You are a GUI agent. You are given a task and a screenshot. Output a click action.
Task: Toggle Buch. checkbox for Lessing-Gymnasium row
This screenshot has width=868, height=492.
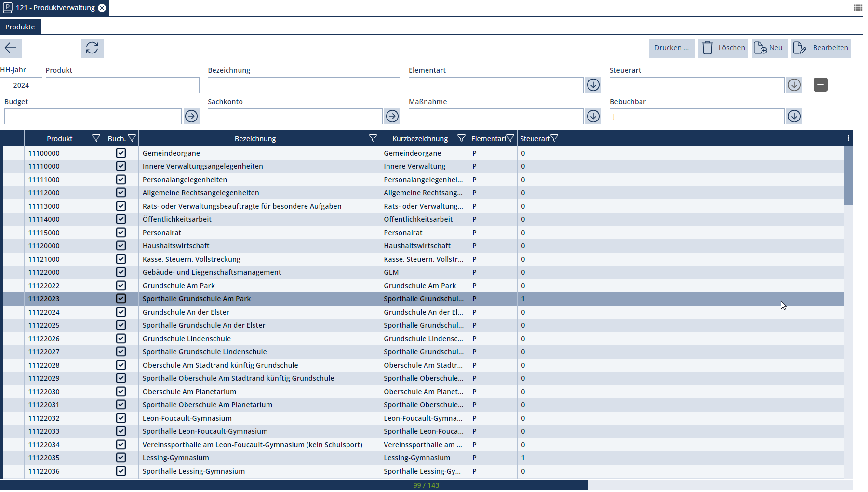coord(121,458)
